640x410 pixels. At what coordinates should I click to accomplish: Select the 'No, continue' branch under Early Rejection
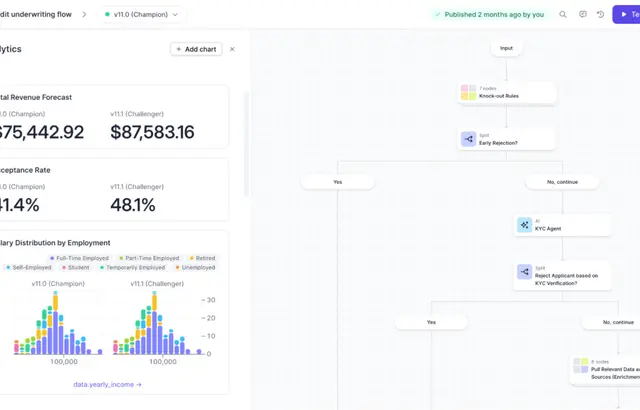click(562, 182)
